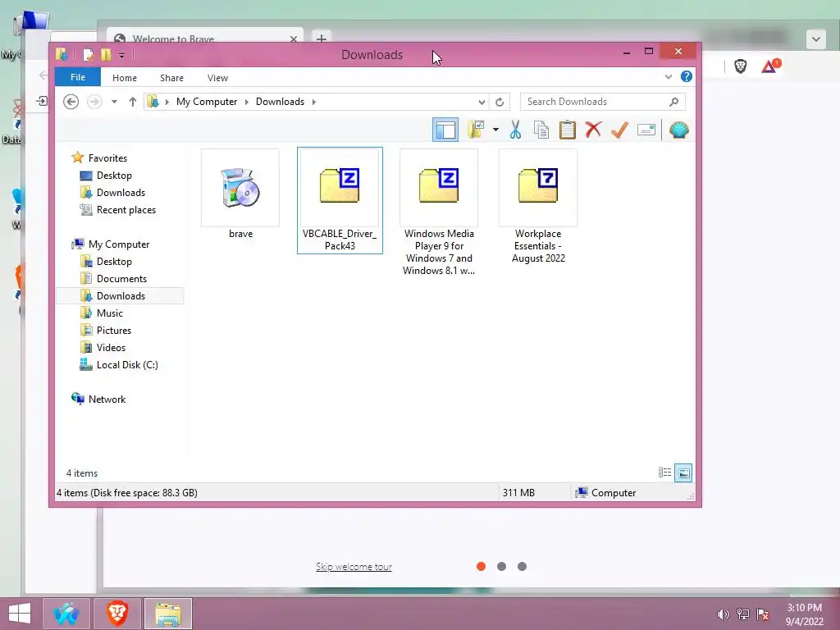Expand the ribbon with the chevron

click(668, 76)
